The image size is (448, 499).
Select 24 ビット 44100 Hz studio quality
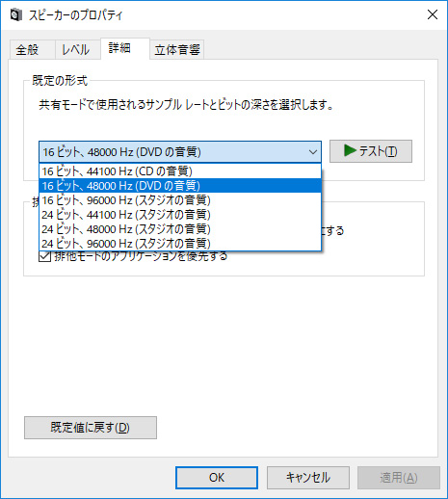(x=180, y=215)
